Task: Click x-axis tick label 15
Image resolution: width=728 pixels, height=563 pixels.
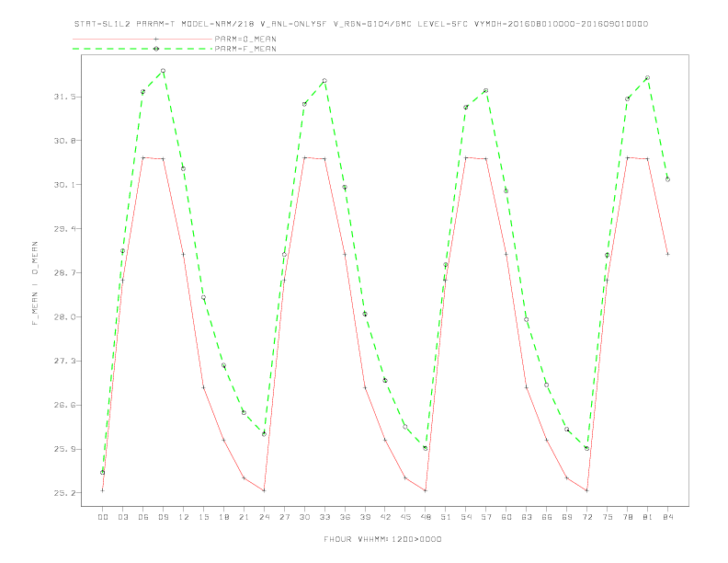Action: coord(203,517)
